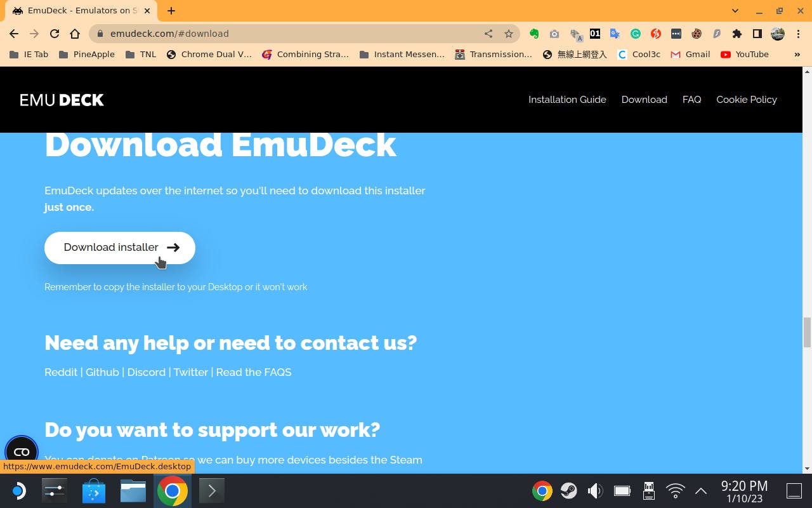Open the Wi-Fi networks tray icon
This screenshot has height=508, width=812.
click(x=676, y=491)
